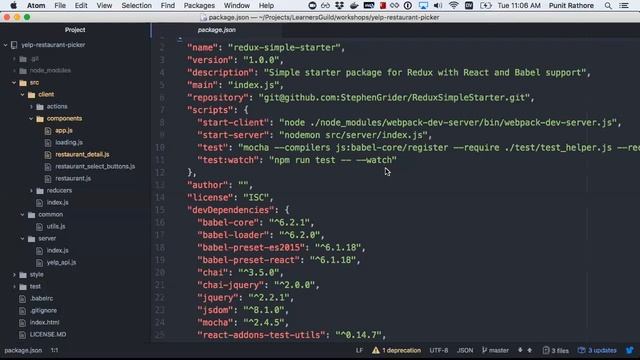Collapse the common folder
Viewport: 640px width, 360px height.
coord(23,215)
